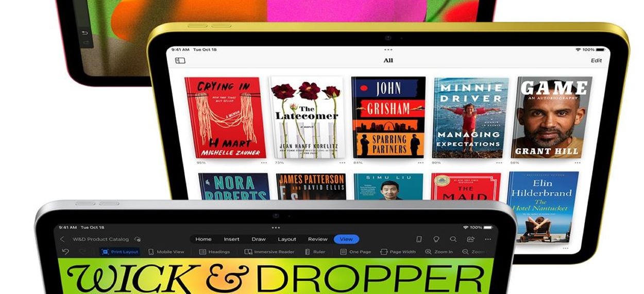Open more options under Game by Grant Hill
This screenshot has width=644, height=294.
click(577, 162)
